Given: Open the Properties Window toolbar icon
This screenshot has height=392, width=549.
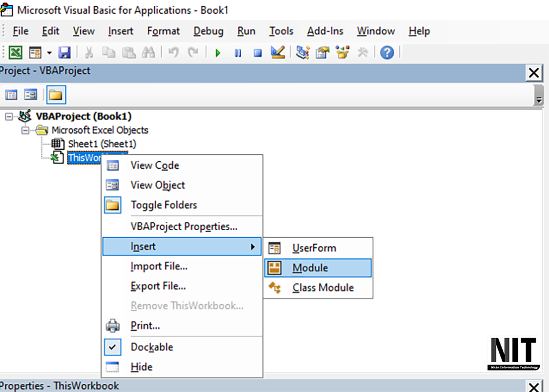Looking at the screenshot, I should point(322,53).
